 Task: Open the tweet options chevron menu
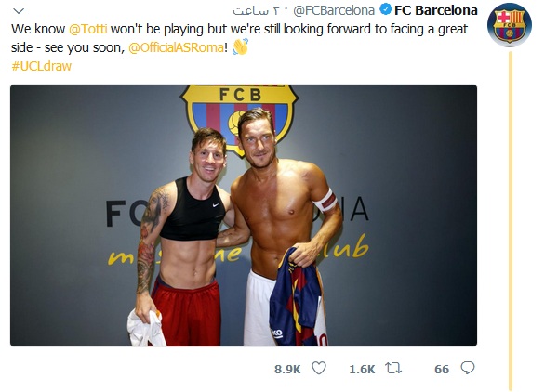coord(19,11)
